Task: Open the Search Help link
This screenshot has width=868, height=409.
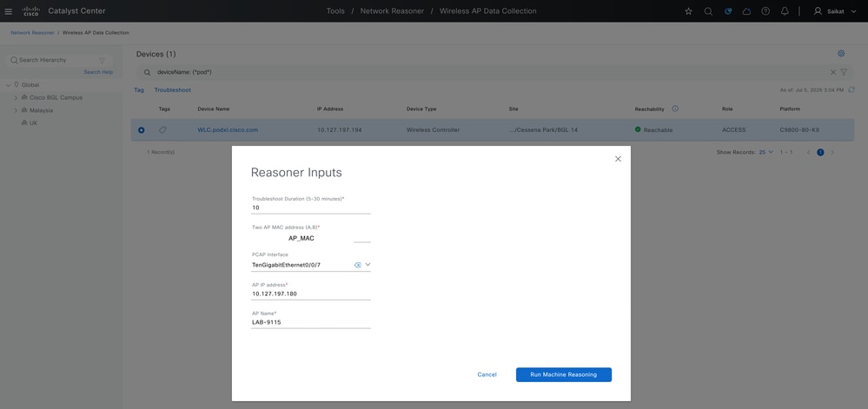Action: [x=98, y=72]
